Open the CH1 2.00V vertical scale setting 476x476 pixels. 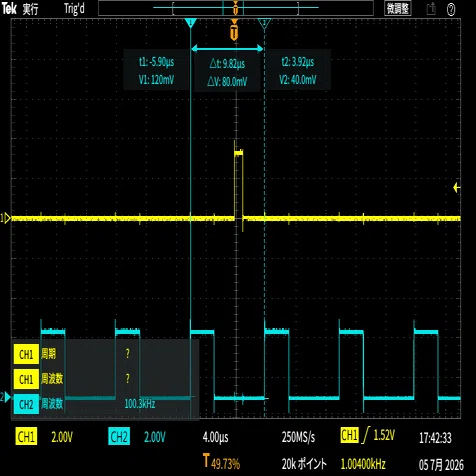(x=62, y=437)
